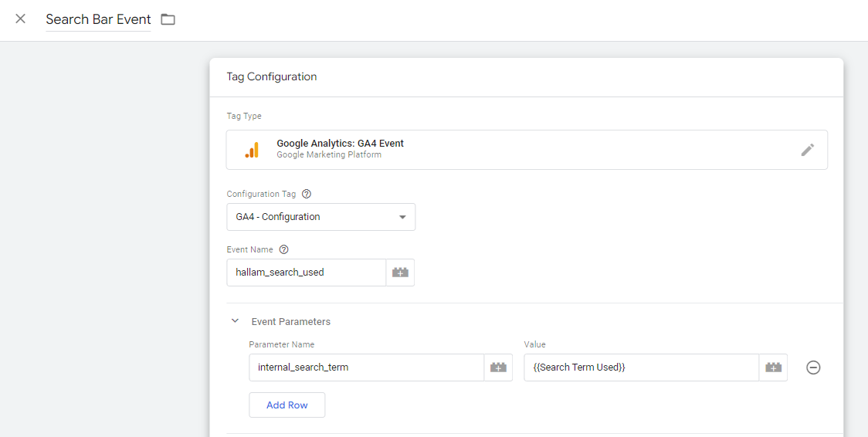Collapse the Event Parameters section
The image size is (868, 437).
(236, 321)
